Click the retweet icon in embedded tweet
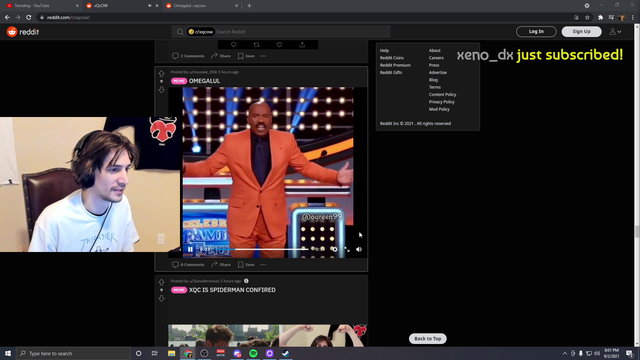The height and width of the screenshot is (360, 640). 256,44
